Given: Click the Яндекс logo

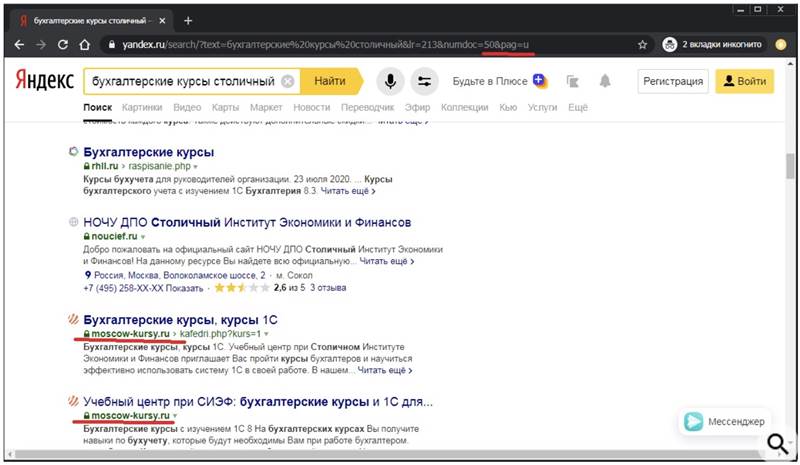Looking at the screenshot, I should 45,81.
